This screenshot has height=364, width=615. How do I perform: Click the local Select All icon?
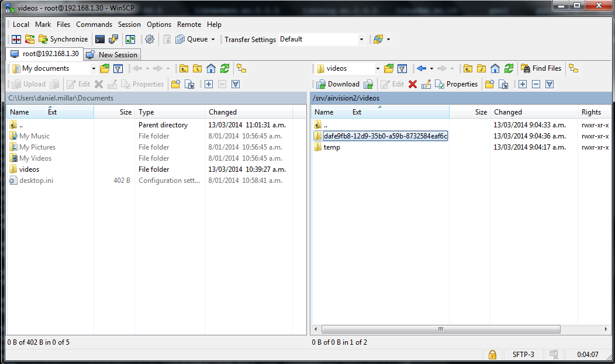coord(236,84)
